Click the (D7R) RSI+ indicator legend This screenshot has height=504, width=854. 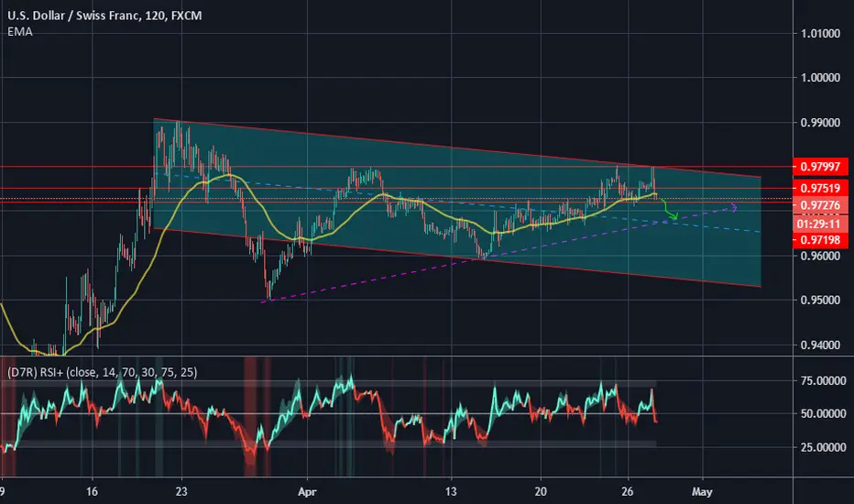(103, 372)
